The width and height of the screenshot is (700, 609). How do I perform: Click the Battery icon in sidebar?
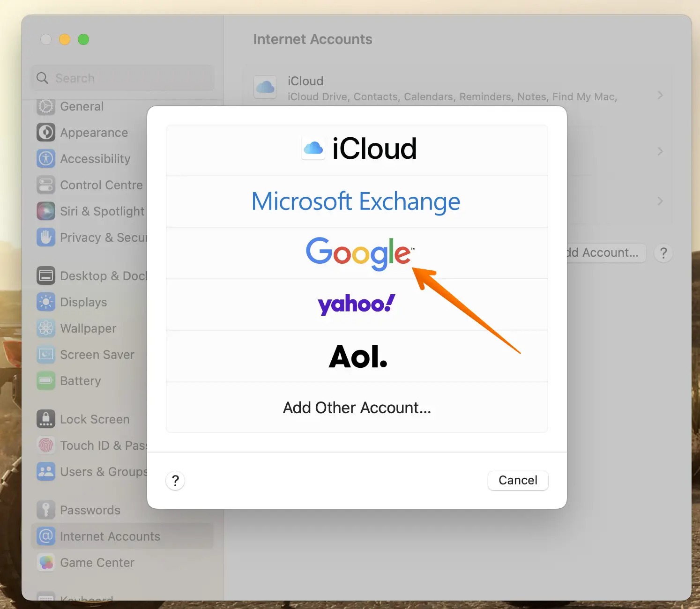pos(46,381)
